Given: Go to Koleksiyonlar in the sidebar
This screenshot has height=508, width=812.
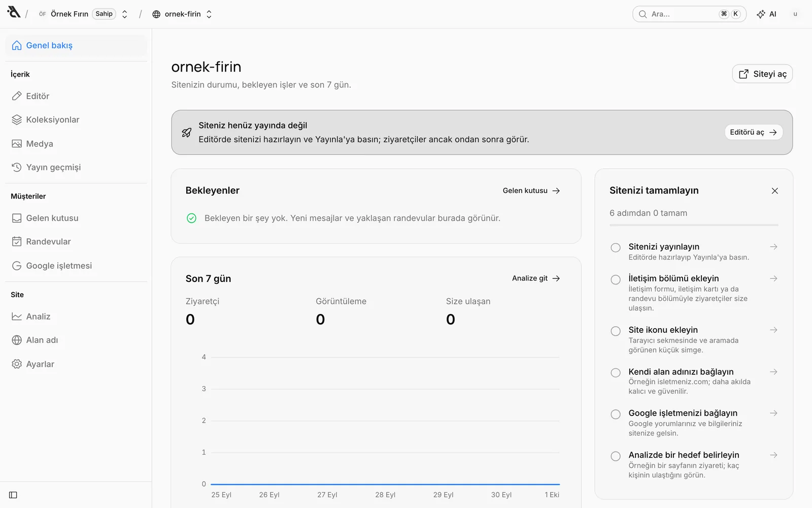Looking at the screenshot, I should [76, 120].
